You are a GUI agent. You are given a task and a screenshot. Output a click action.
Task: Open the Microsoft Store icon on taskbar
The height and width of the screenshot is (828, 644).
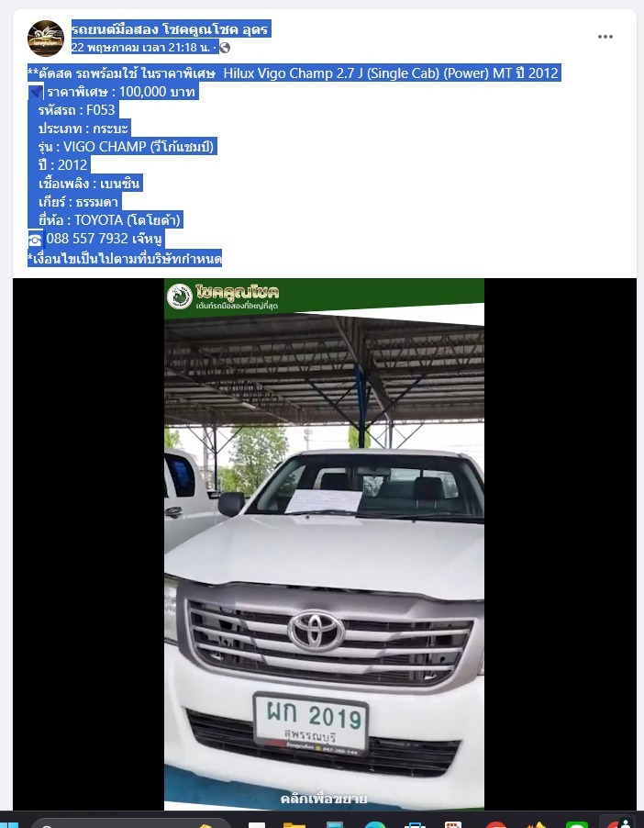point(415,824)
